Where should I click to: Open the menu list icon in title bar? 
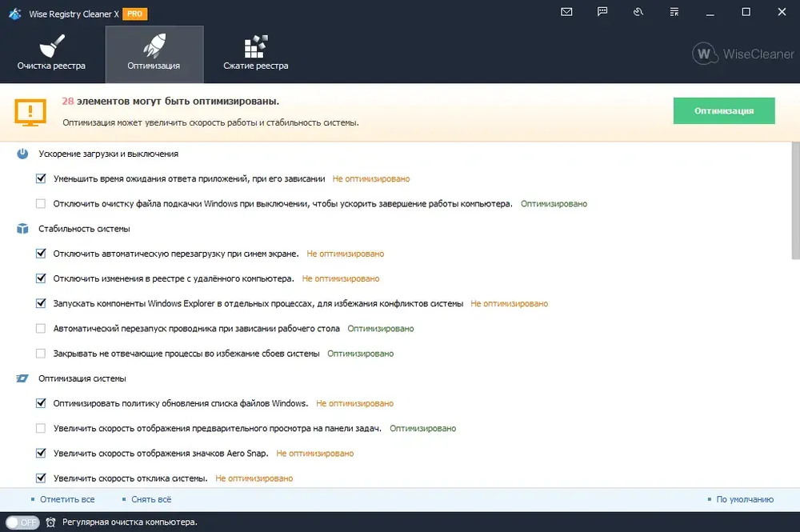point(674,12)
